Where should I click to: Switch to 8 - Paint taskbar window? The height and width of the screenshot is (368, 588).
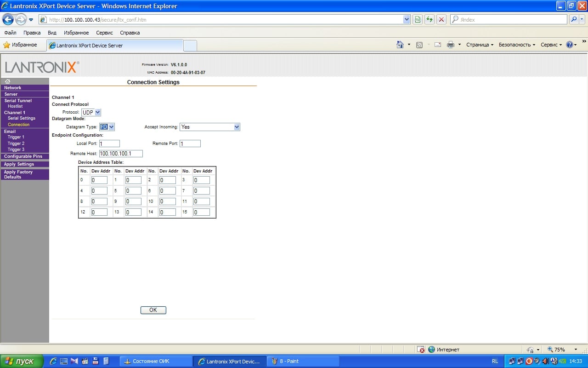click(302, 361)
